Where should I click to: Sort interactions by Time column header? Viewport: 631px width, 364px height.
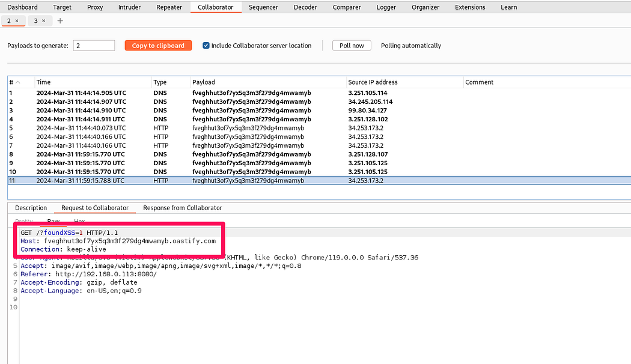[x=43, y=82]
